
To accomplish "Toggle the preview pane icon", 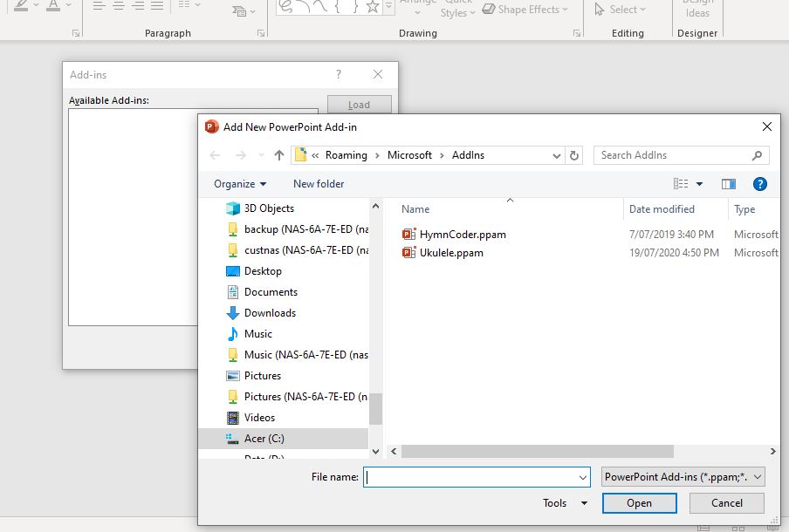I will pos(729,184).
